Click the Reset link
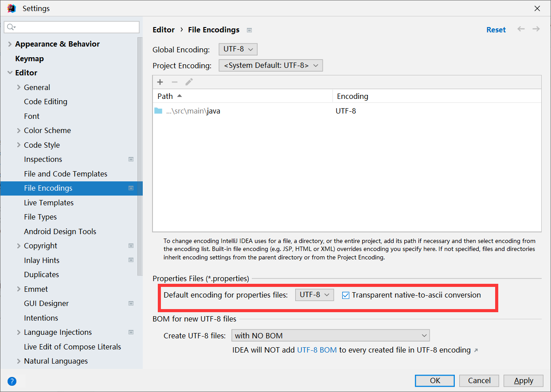The image size is (551, 392). click(496, 29)
